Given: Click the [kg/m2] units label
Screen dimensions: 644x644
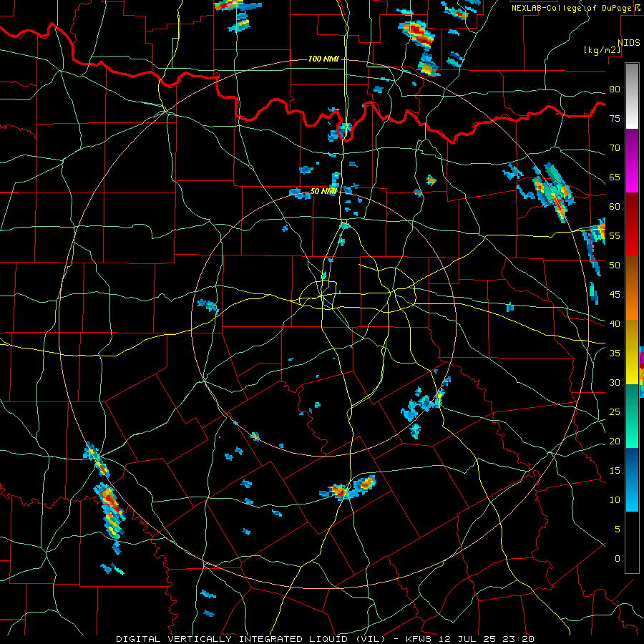Looking at the screenshot, I should tap(602, 50).
